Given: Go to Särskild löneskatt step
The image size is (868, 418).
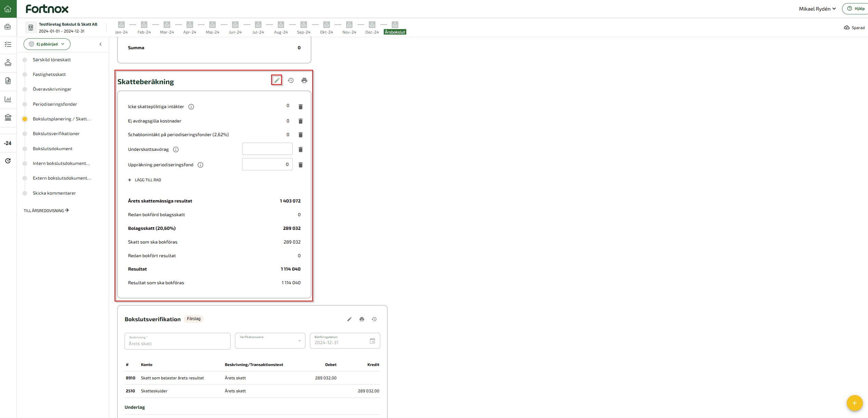Looking at the screenshot, I should (x=52, y=60).
